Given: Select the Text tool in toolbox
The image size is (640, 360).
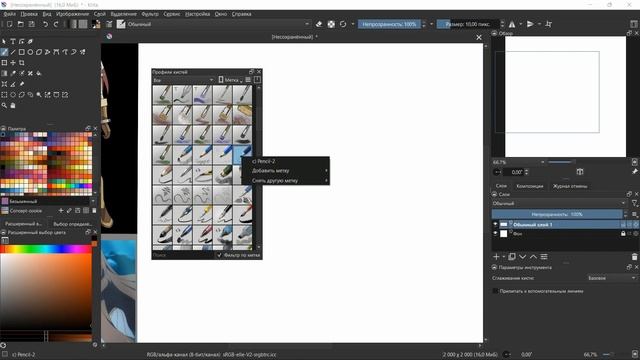Looking at the screenshot, I should (x=13, y=41).
